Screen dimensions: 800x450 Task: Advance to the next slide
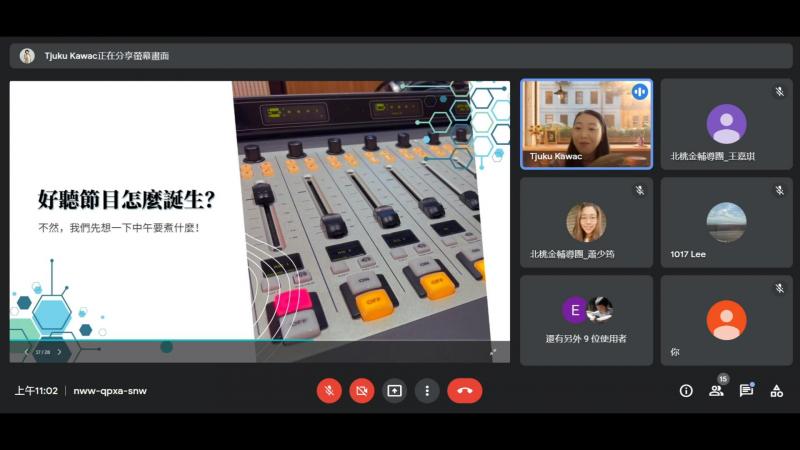pyautogui.click(x=59, y=352)
